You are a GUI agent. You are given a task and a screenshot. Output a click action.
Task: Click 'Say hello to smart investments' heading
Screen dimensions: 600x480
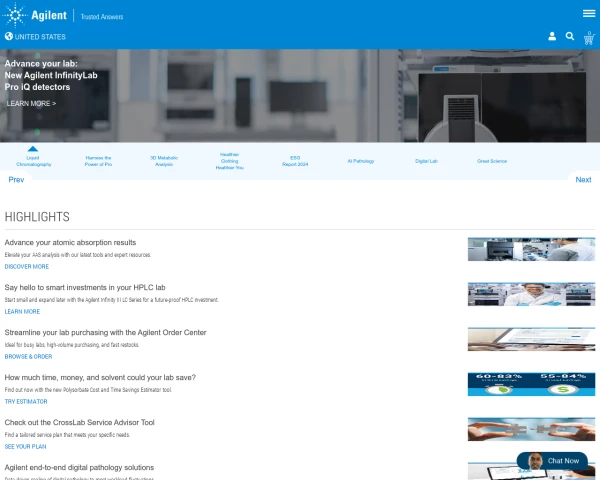(85, 287)
